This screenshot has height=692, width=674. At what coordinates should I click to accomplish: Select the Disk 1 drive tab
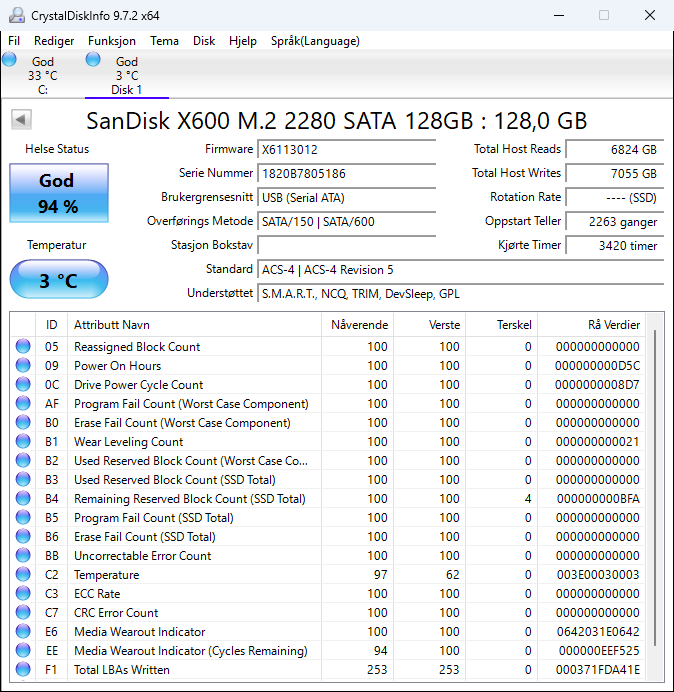[x=127, y=75]
